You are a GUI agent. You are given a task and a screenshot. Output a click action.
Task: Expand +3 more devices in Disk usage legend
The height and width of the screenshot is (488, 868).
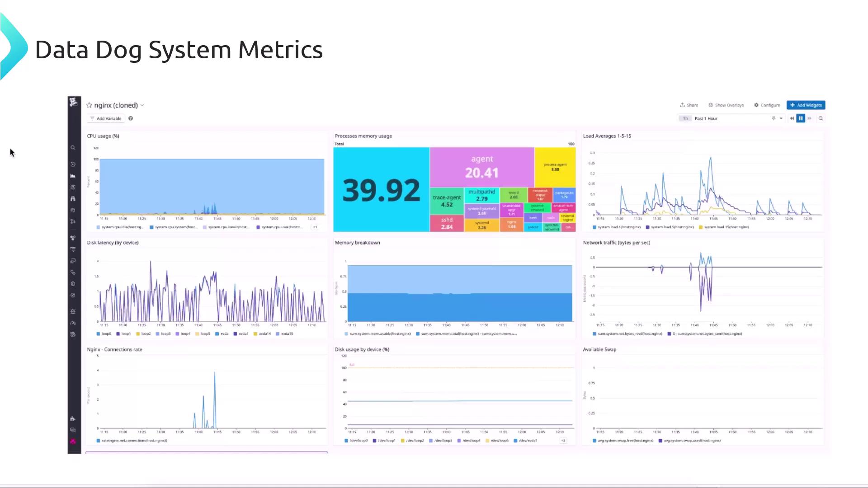pos(563,441)
